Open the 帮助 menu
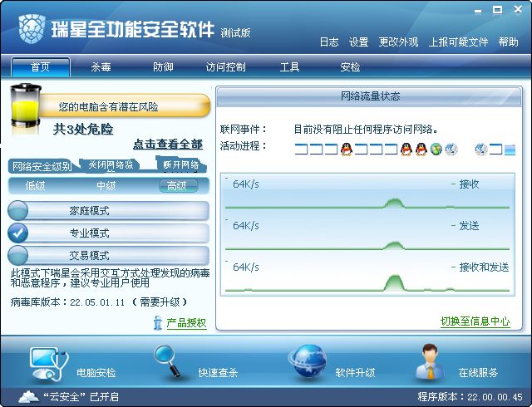This screenshot has width=532, height=407. 508,42
